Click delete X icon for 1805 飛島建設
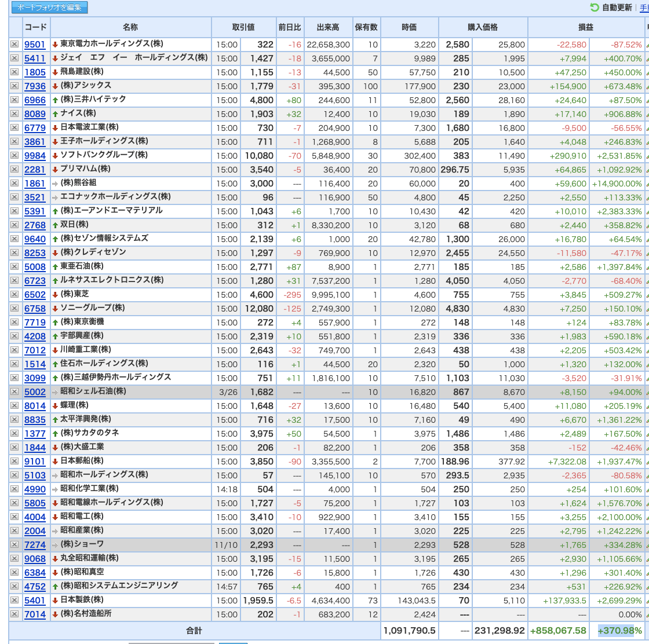Screen dimensions: 649x644 [14, 72]
